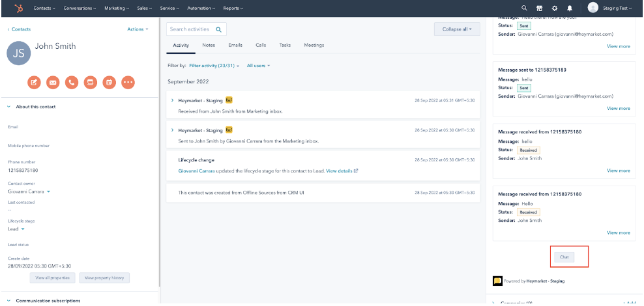Click the email icon under John Smith
This screenshot has height=306, width=644.
point(53,83)
